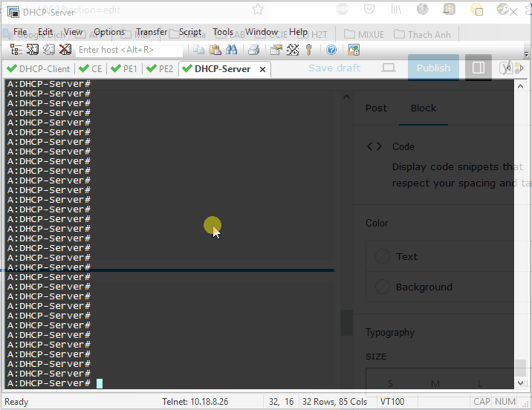
Task: Open the Options menu
Action: (x=109, y=32)
